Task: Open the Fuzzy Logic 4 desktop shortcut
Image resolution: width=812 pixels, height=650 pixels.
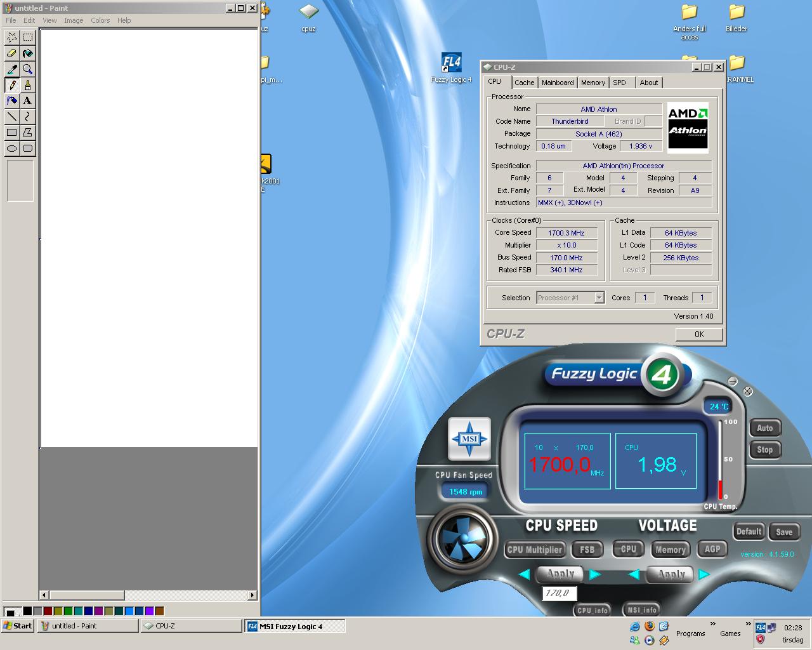Action: (451, 67)
